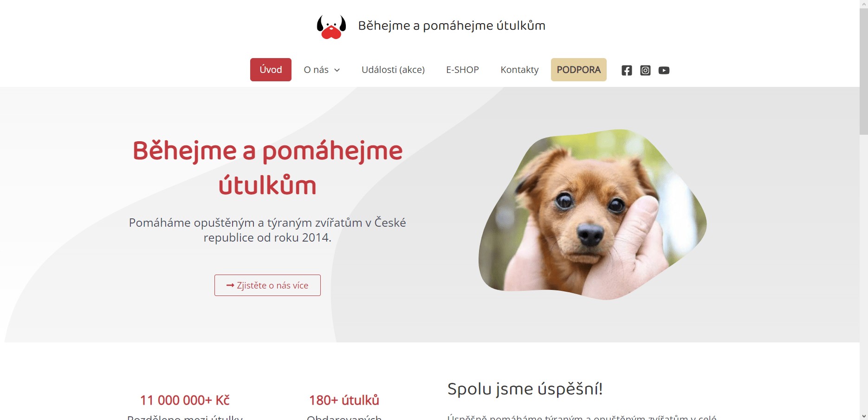Click the PODPORA button
The width and height of the screenshot is (868, 420).
(x=579, y=70)
